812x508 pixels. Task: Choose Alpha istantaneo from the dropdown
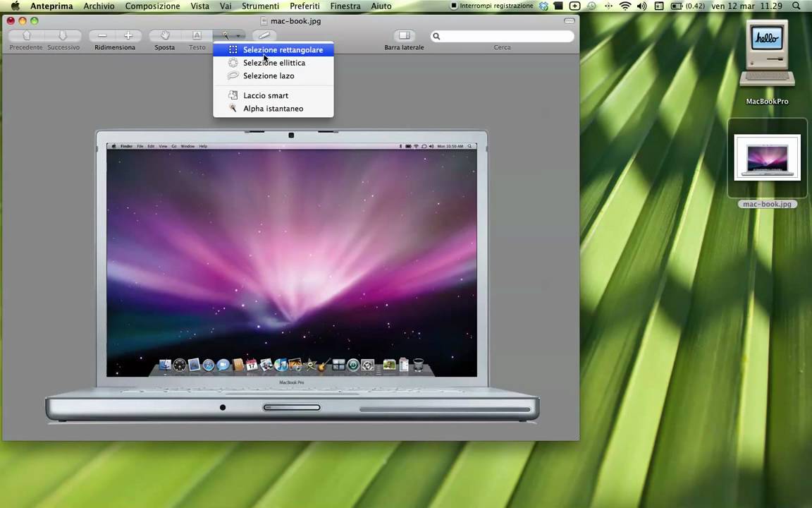click(x=273, y=109)
